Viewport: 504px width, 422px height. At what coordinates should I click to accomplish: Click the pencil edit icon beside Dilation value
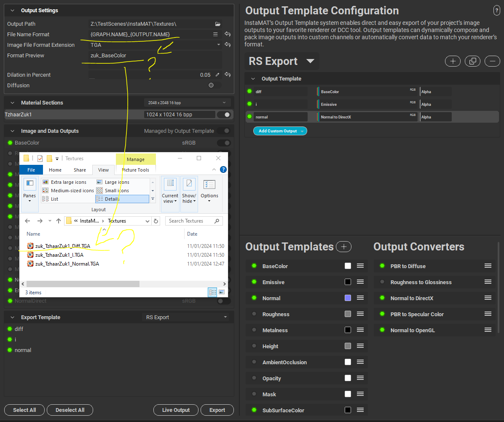click(217, 75)
